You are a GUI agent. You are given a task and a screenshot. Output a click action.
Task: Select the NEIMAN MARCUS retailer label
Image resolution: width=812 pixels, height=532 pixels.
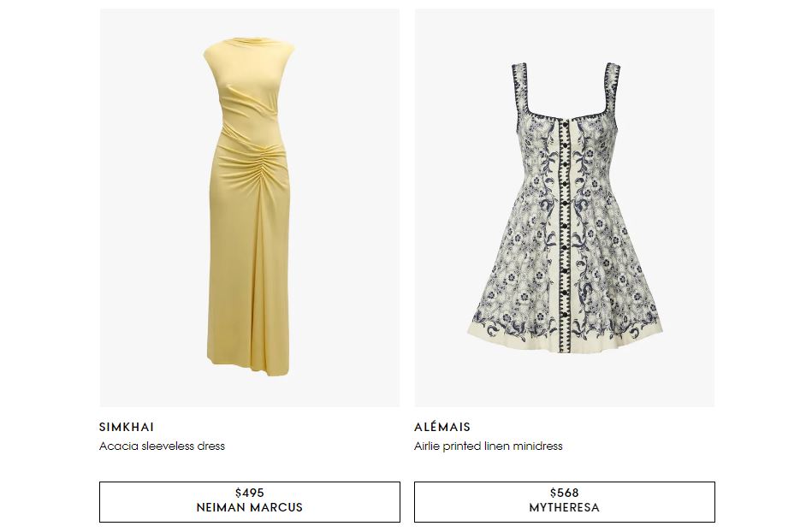click(250, 508)
